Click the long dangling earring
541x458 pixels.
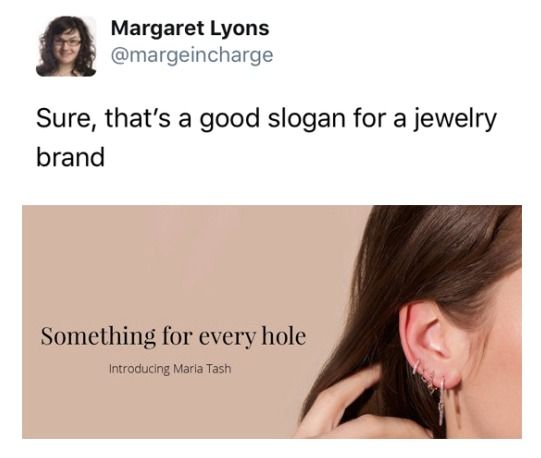442,399
